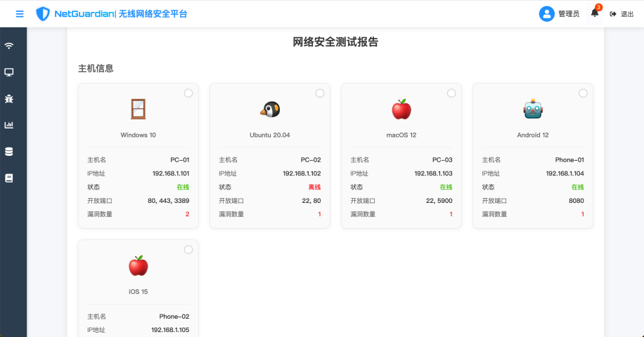Open the bug sidebar icon

[x=9, y=98]
